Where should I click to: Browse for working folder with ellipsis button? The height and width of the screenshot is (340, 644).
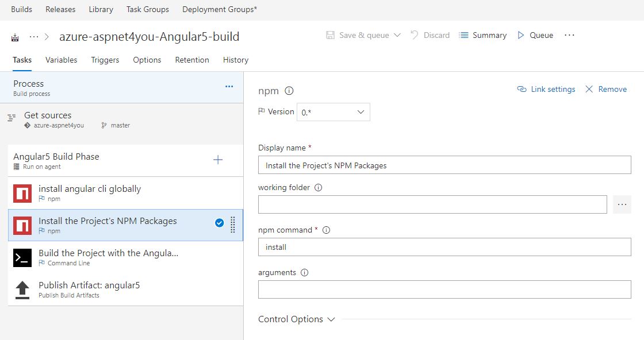tap(622, 204)
